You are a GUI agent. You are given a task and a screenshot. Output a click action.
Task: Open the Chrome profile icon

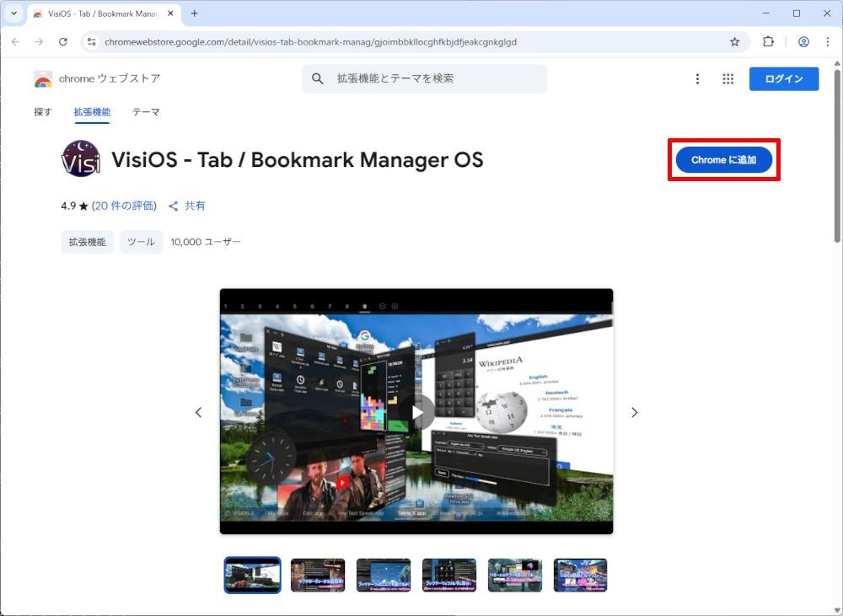(x=803, y=42)
